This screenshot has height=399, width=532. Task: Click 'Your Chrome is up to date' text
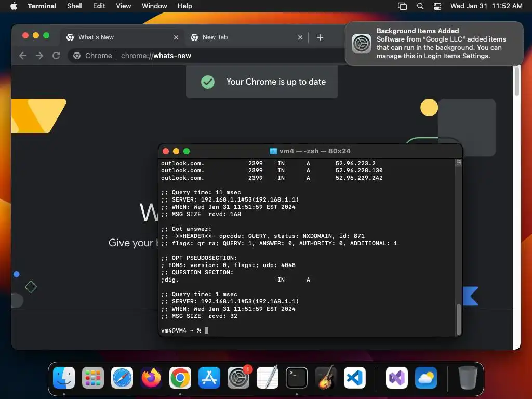276,82
